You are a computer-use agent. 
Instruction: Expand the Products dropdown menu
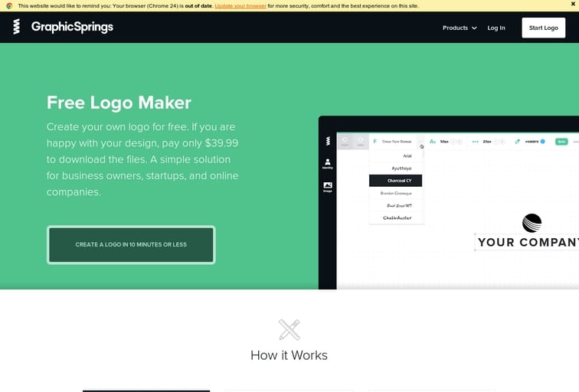pyautogui.click(x=460, y=28)
